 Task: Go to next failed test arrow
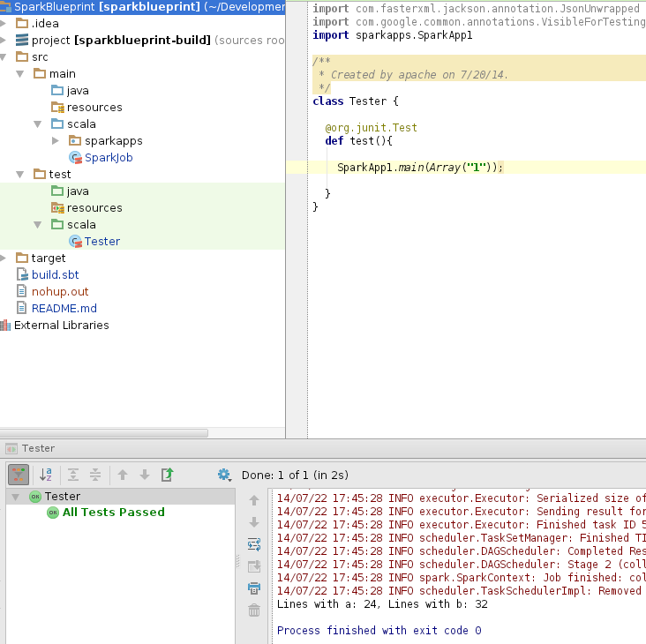click(x=145, y=475)
